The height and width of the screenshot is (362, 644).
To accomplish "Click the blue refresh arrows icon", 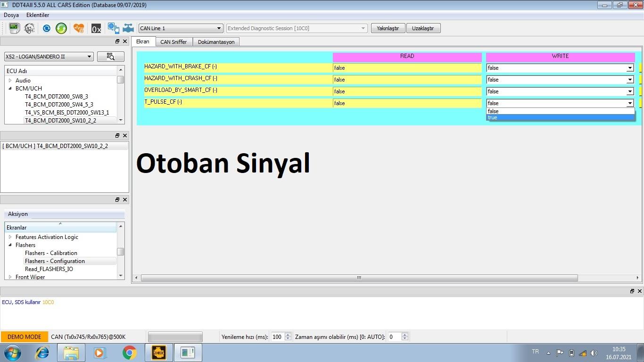I will (x=46, y=28).
